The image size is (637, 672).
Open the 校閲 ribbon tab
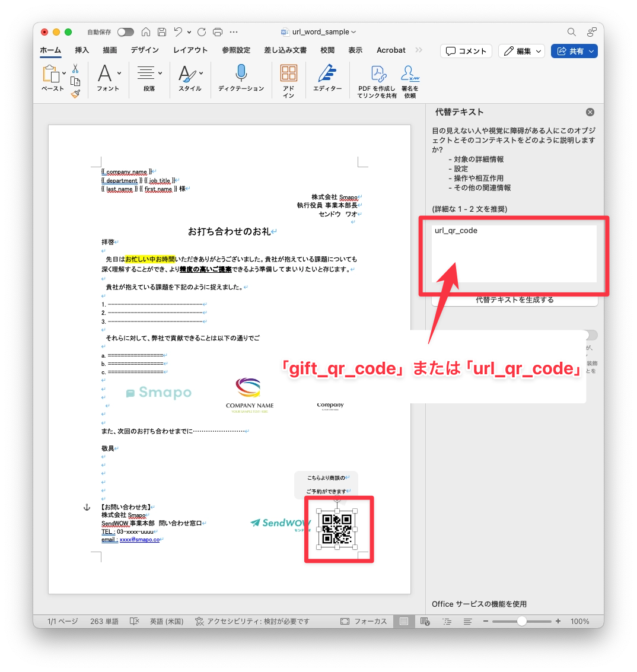tap(327, 50)
